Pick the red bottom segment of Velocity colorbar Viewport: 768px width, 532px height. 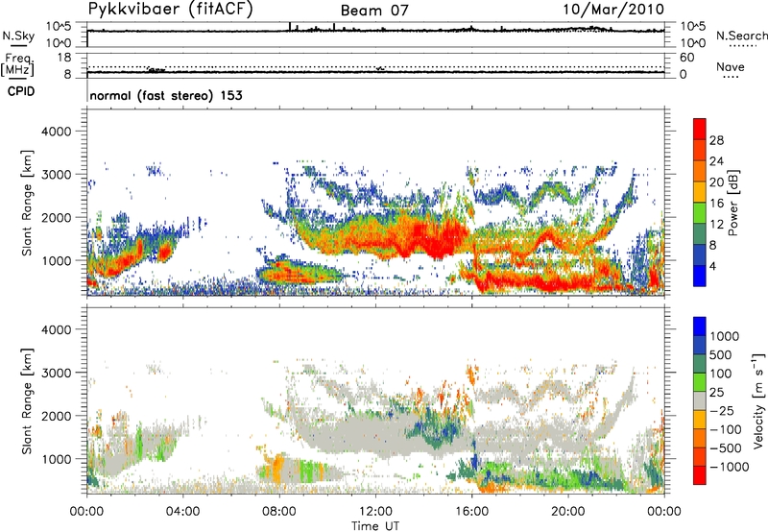click(700, 475)
